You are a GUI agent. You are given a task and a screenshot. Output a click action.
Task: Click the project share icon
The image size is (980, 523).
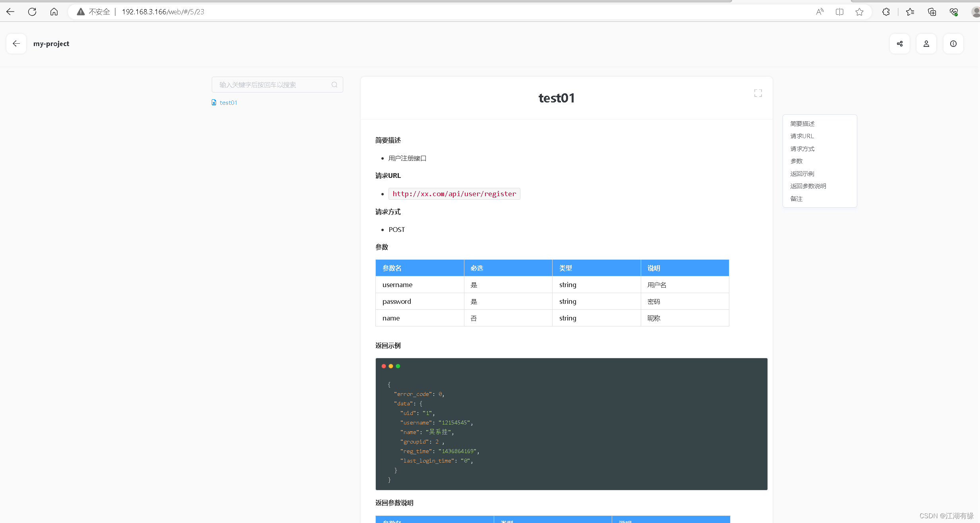click(900, 44)
